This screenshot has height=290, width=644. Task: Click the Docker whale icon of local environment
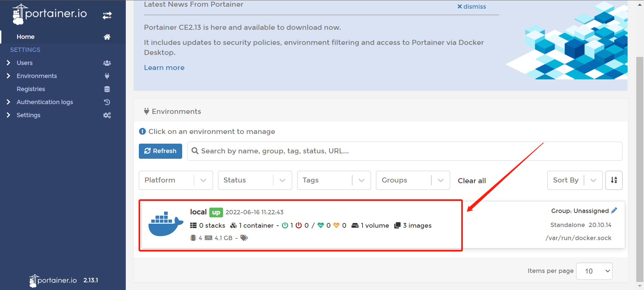[166, 224]
